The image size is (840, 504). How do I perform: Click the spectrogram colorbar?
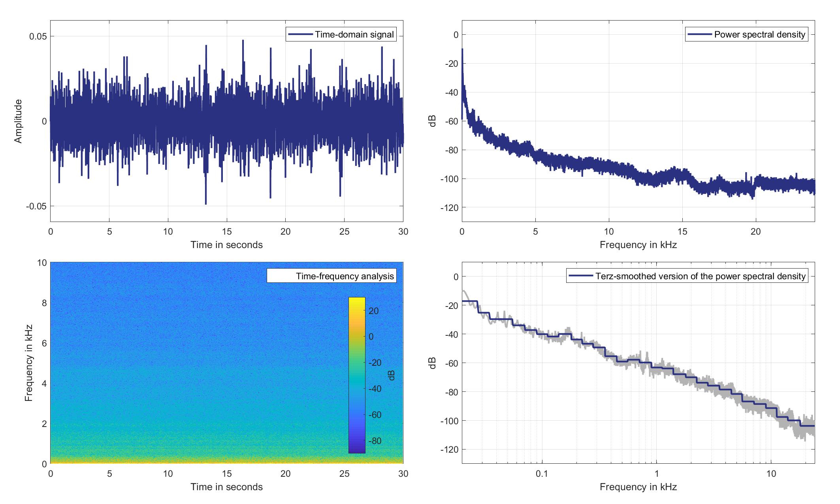click(357, 375)
